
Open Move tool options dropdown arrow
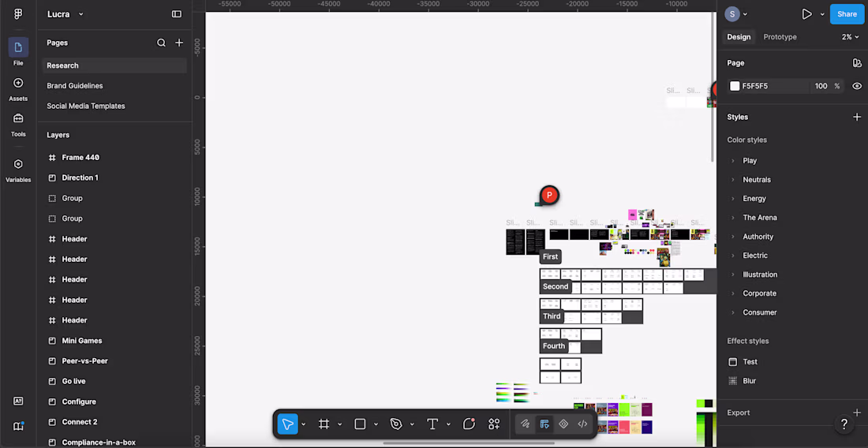click(x=303, y=424)
